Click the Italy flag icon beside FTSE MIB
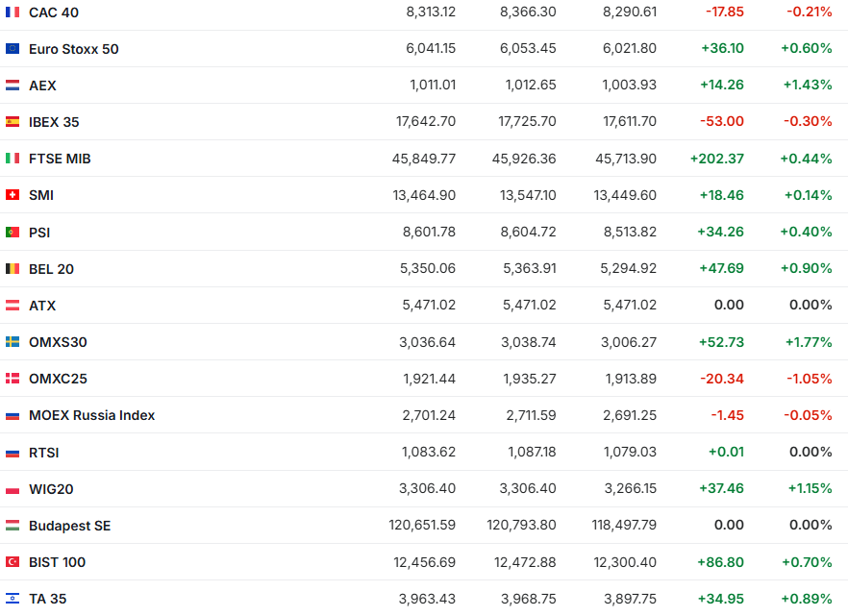Image resolution: width=848 pixels, height=616 pixels. (x=12, y=159)
